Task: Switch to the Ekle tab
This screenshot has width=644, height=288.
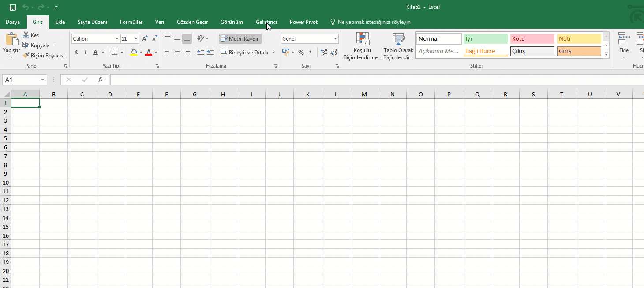Action: [60, 22]
